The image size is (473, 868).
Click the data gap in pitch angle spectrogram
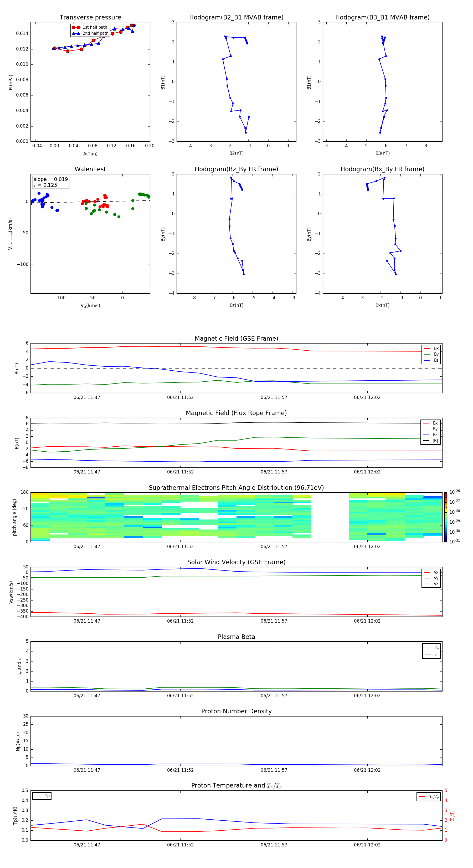click(x=330, y=517)
